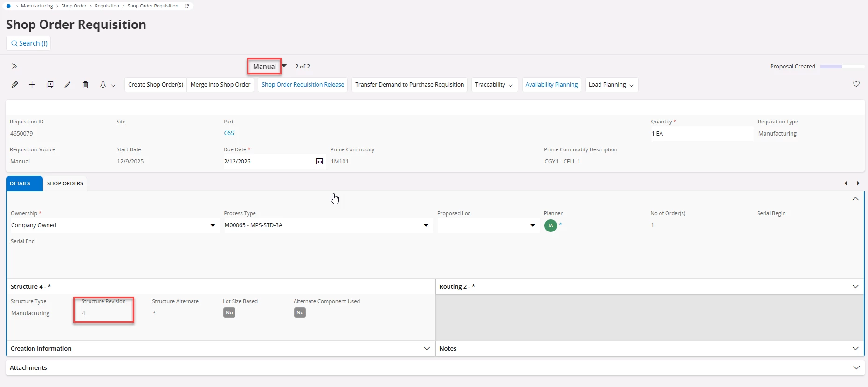Toggle Lot Size Based switch

click(229, 312)
